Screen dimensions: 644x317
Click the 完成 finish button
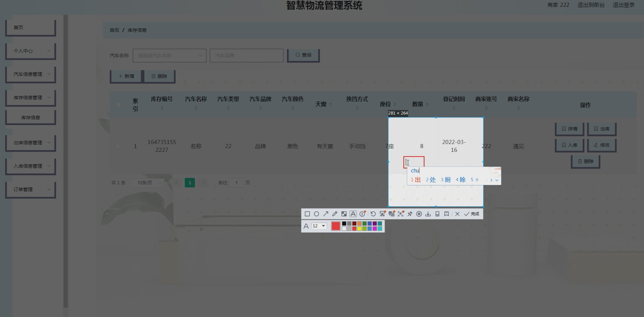pos(472,214)
